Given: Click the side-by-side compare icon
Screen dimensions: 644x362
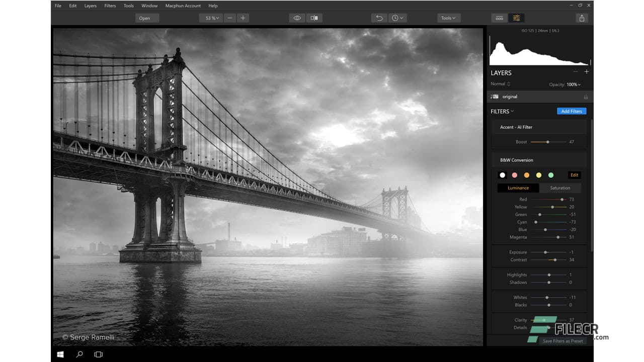Looking at the screenshot, I should (314, 18).
